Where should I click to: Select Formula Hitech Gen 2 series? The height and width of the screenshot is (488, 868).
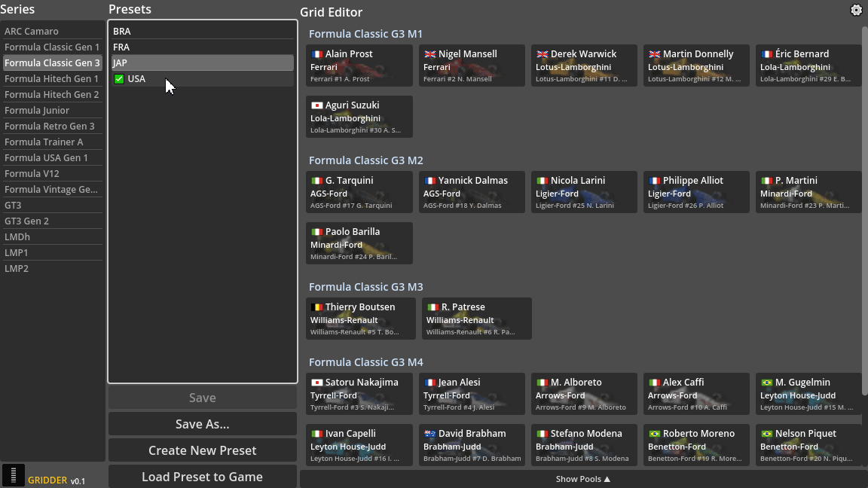coord(52,95)
